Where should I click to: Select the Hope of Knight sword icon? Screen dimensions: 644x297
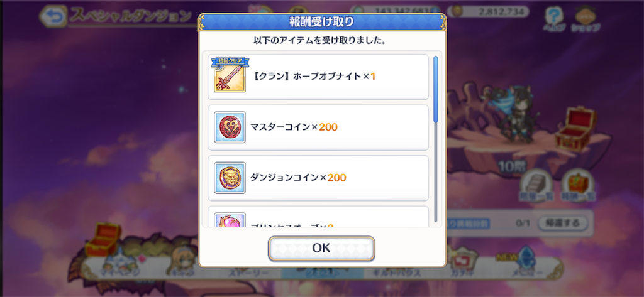tap(230, 77)
